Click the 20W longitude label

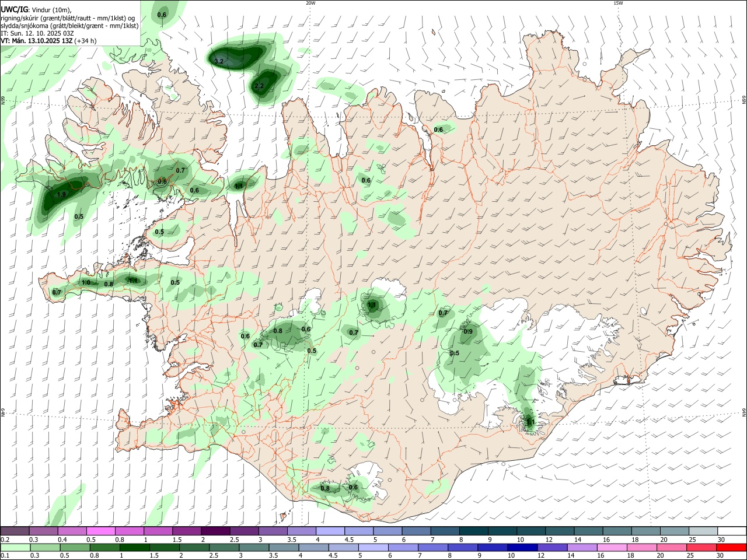[310, 3]
